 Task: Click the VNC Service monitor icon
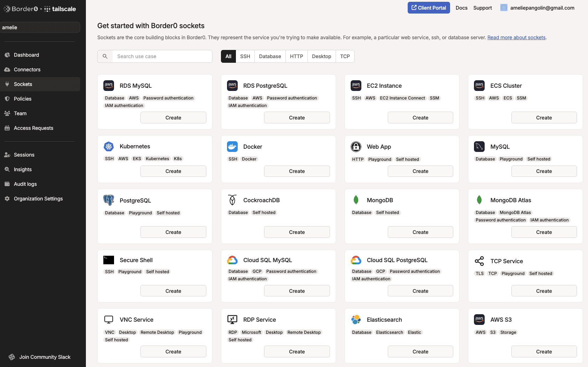[109, 320]
